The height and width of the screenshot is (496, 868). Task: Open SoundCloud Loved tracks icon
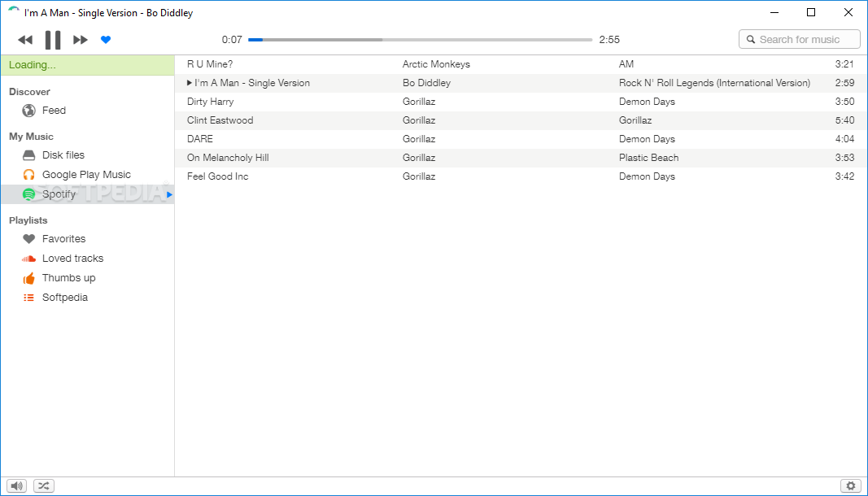pyautogui.click(x=28, y=259)
